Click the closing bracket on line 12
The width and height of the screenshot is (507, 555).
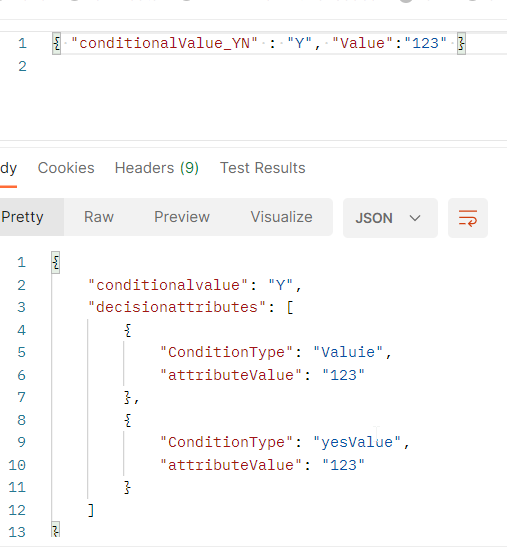pyautogui.click(x=91, y=510)
